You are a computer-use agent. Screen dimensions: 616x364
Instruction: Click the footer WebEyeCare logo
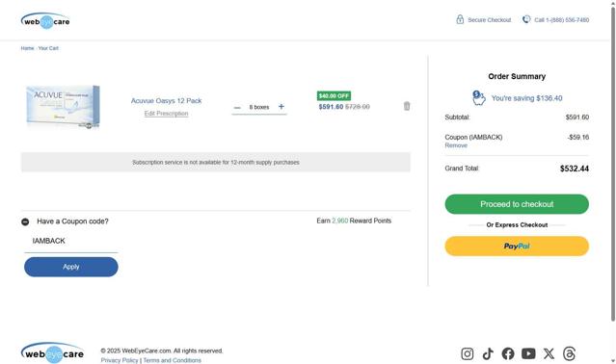(x=53, y=352)
